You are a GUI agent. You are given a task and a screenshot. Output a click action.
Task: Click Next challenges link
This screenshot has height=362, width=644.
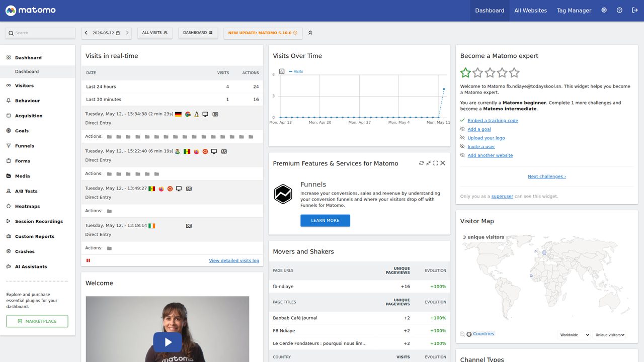546,176
